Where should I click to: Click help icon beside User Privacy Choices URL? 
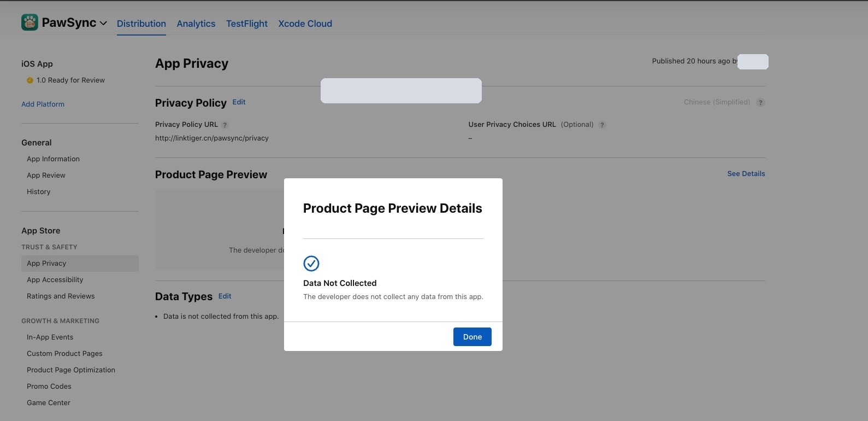[x=602, y=125]
